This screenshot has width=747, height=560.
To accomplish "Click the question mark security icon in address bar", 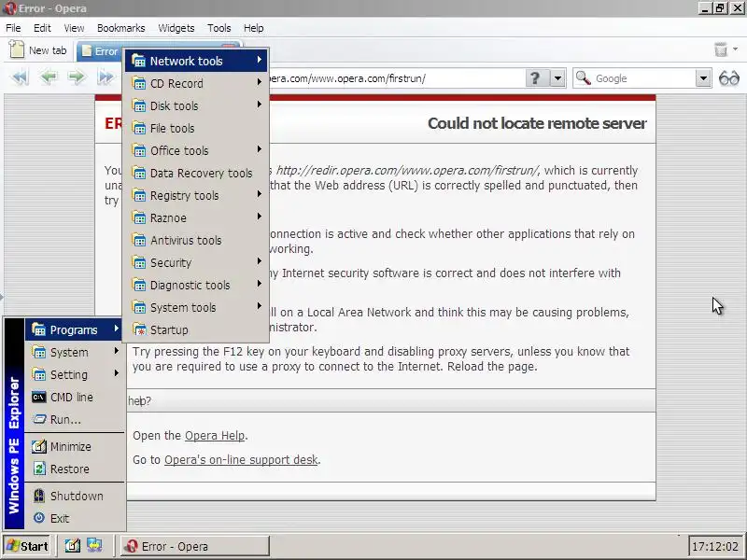I will [x=535, y=77].
